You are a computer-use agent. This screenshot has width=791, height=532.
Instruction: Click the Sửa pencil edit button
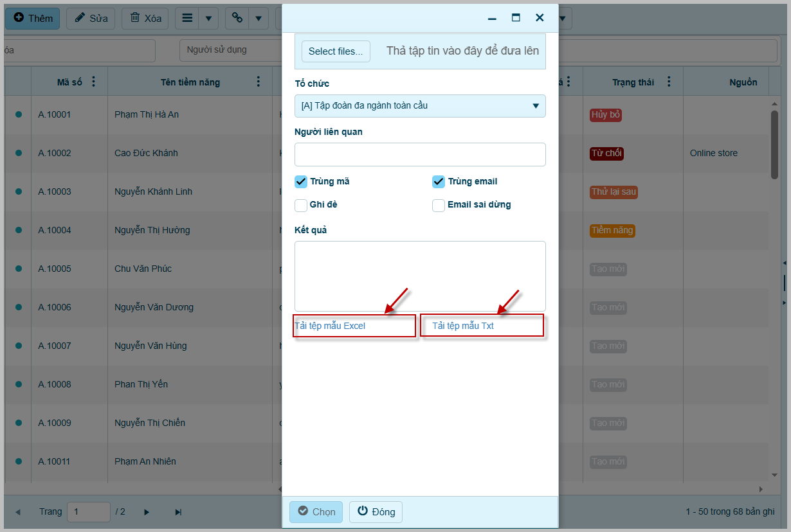click(x=91, y=18)
